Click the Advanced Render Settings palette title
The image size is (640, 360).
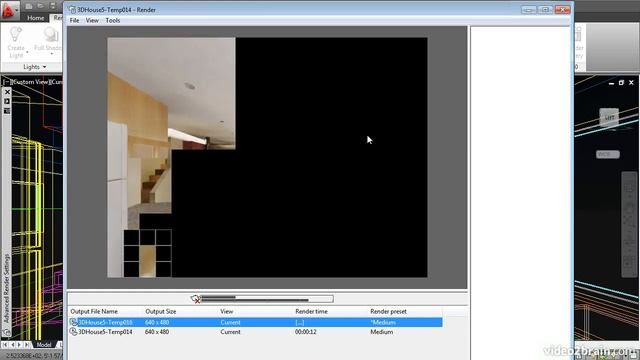click(x=7, y=288)
